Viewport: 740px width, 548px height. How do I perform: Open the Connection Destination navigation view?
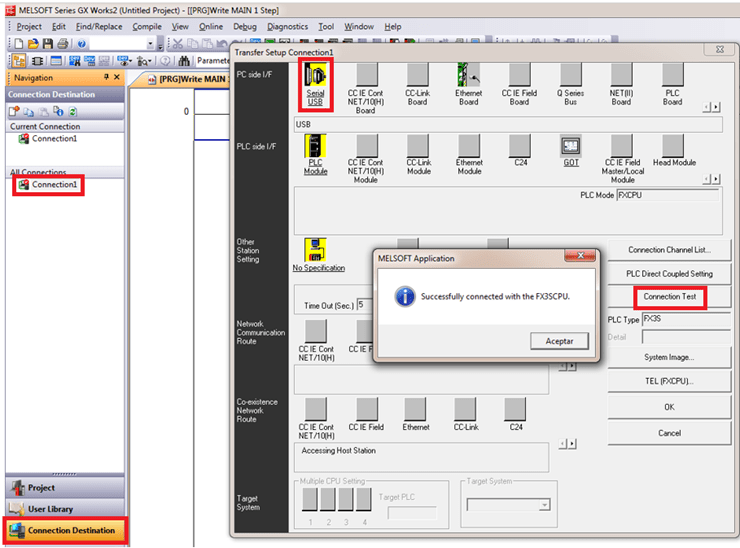tap(65, 531)
